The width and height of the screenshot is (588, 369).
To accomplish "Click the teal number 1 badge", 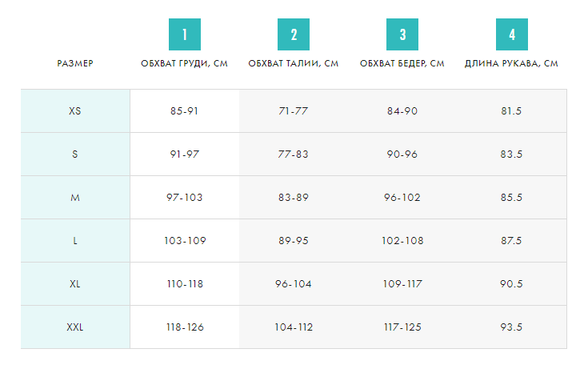I will pyautogui.click(x=184, y=35).
